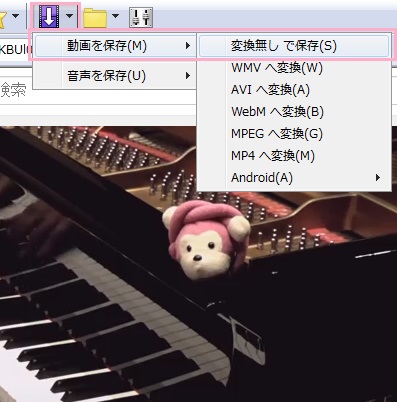This screenshot has width=397, height=402.
Task: Choose MP4 へ変換(M)
Action: click(294, 156)
